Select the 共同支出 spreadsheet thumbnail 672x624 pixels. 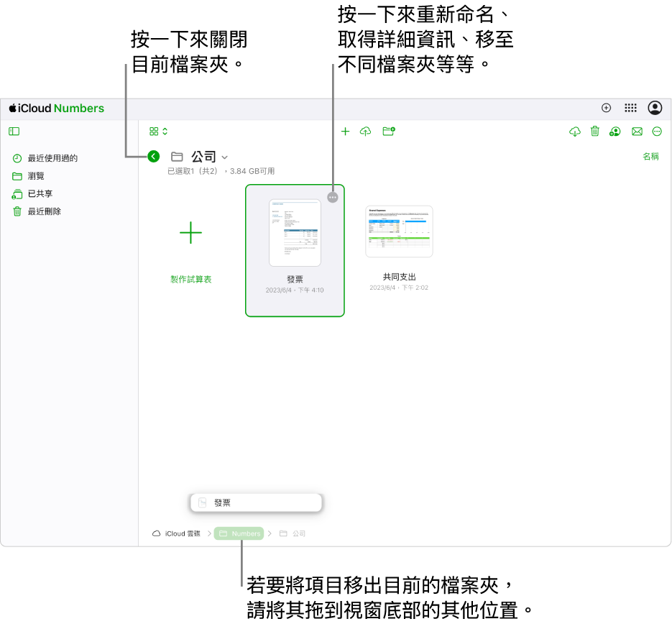(399, 231)
